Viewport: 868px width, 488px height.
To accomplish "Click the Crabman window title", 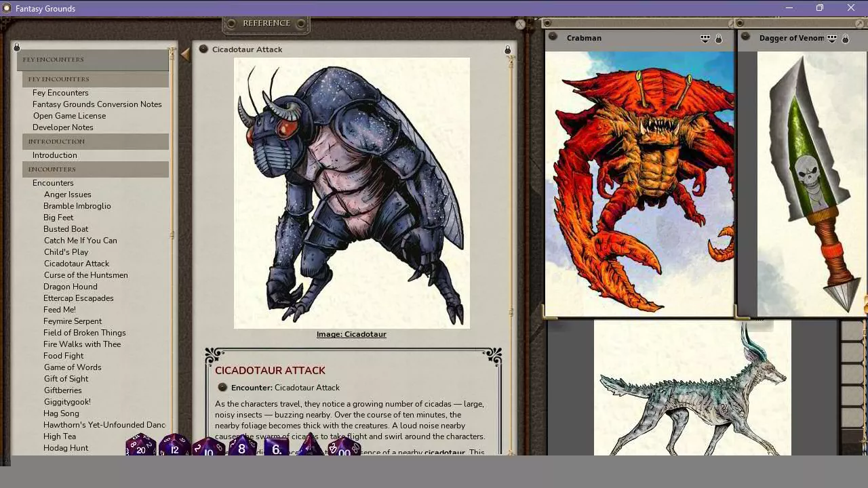I will 584,38.
